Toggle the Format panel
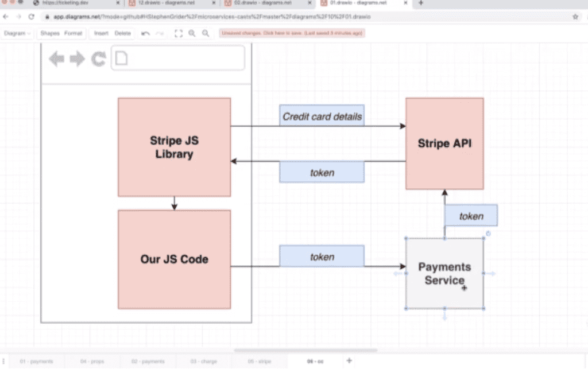The width and height of the screenshot is (588, 369). [73, 33]
